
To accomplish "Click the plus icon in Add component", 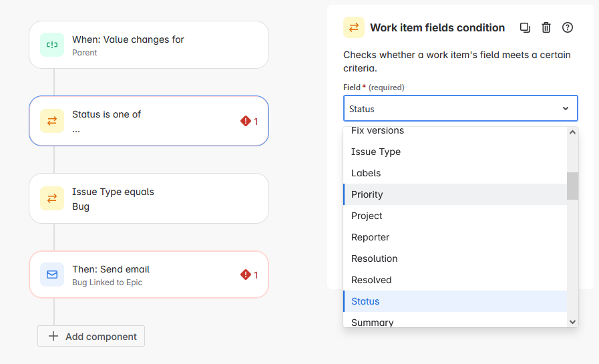I will (x=53, y=336).
